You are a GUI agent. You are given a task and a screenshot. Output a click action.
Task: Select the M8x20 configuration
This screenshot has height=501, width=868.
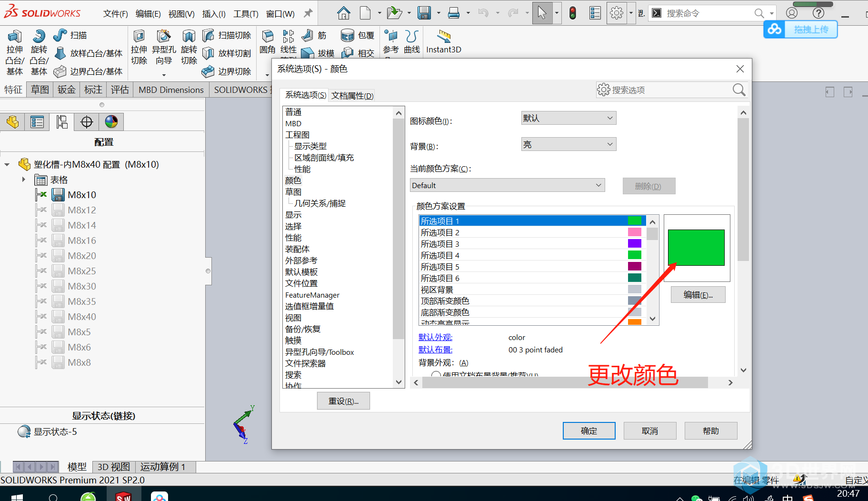pos(82,256)
